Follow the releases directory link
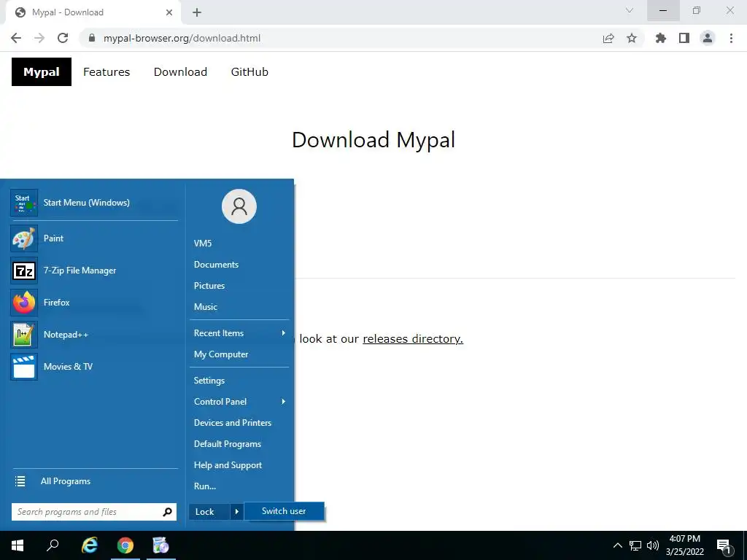Viewport: 747px width, 560px height. point(413,338)
